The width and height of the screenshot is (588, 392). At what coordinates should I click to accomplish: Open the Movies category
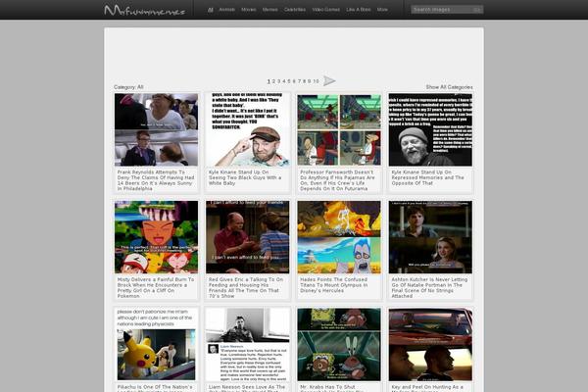click(249, 10)
